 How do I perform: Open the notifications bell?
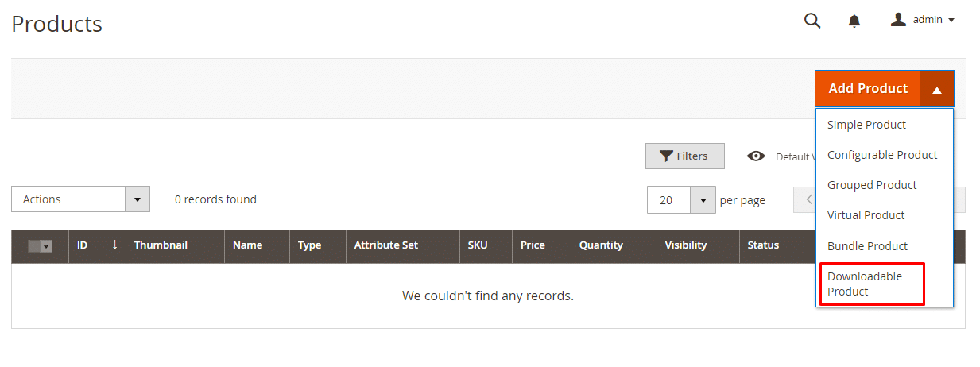point(854,21)
